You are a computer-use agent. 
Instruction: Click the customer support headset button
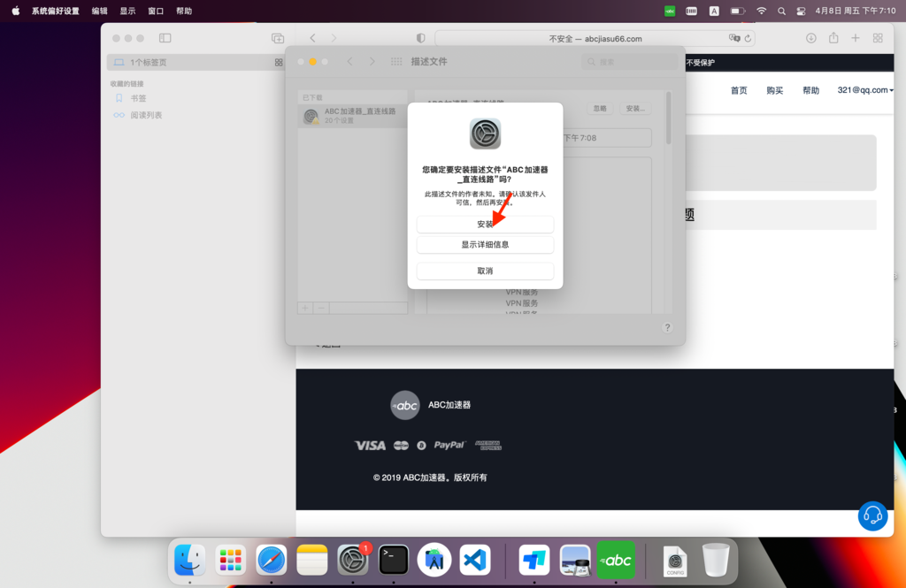pyautogui.click(x=872, y=515)
